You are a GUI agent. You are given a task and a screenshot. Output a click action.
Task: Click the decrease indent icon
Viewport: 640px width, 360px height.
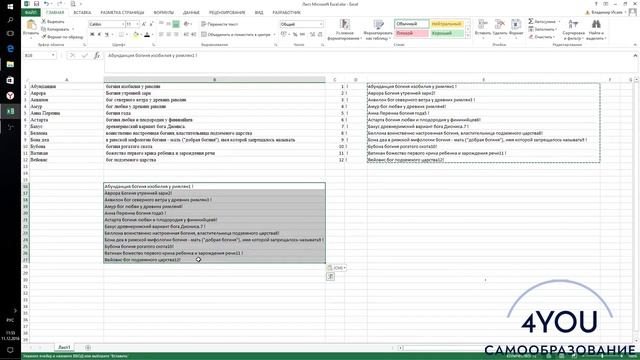click(186, 35)
